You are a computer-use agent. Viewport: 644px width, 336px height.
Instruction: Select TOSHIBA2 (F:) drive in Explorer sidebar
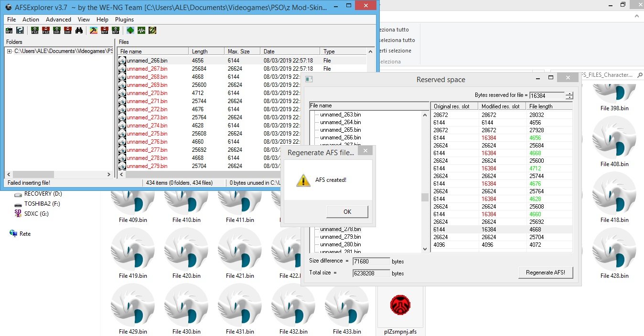pyautogui.click(x=37, y=204)
